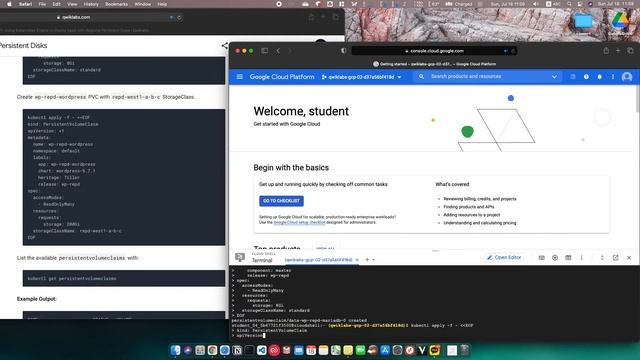The height and width of the screenshot is (360, 640).
Task: Click 'Reviewing billing, credits, and projects' item
Action: point(480,199)
